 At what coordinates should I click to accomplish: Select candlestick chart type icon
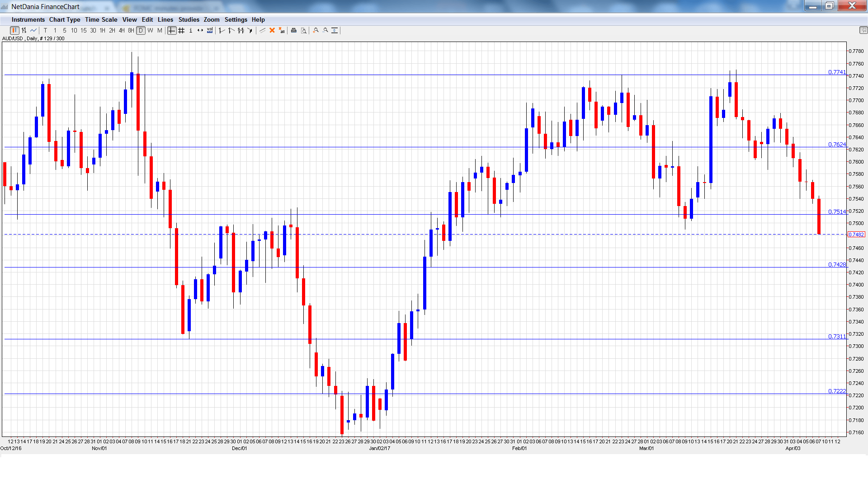pos(14,30)
